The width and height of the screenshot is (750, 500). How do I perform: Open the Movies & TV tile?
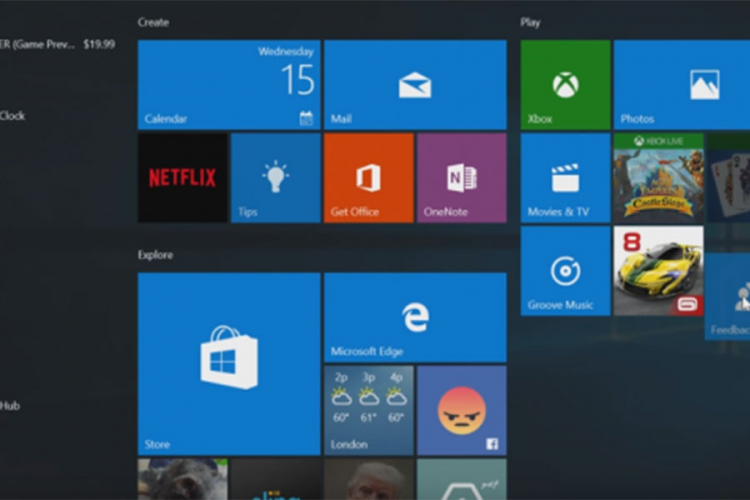(565, 178)
